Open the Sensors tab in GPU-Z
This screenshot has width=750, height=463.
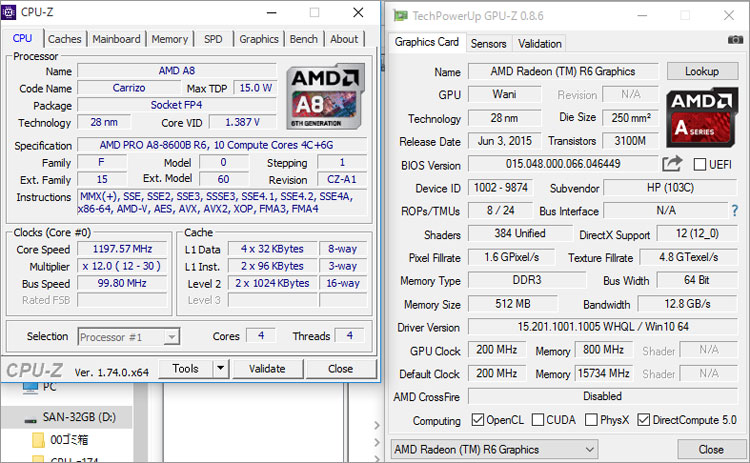click(x=488, y=44)
